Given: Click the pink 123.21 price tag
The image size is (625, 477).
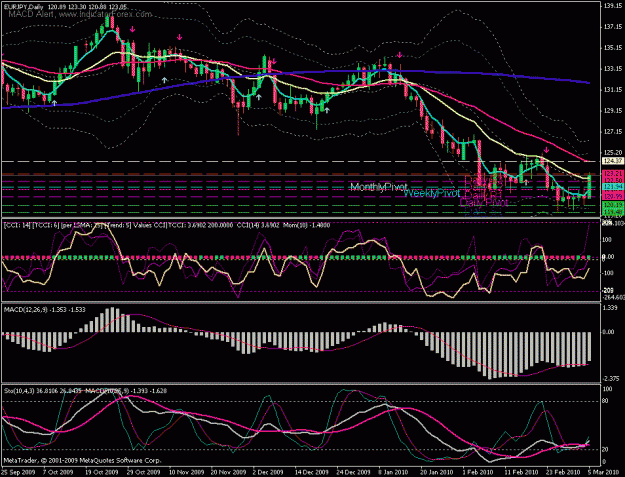Looking at the screenshot, I should tap(613, 174).
